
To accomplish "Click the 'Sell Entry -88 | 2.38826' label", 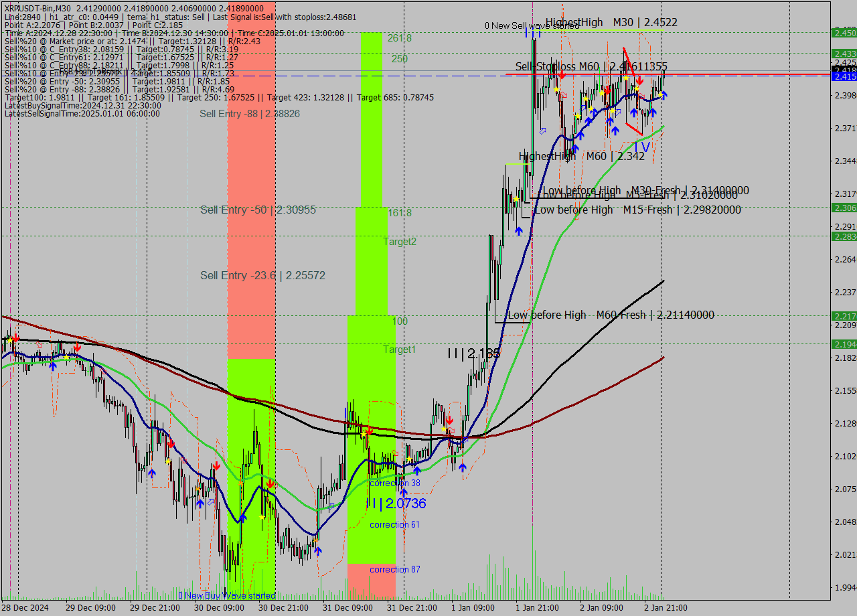I will [x=250, y=114].
